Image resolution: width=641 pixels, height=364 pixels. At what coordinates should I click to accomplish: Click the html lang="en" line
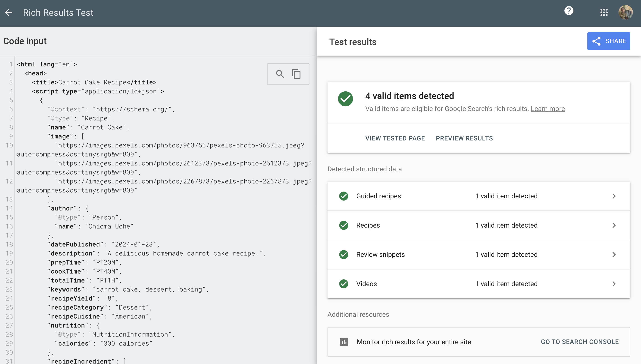(47, 64)
